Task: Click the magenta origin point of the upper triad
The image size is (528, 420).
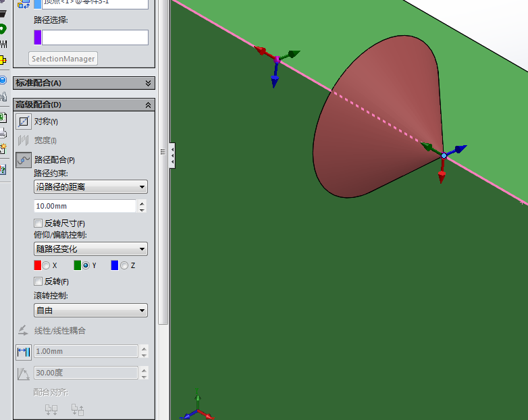Action: click(277, 59)
